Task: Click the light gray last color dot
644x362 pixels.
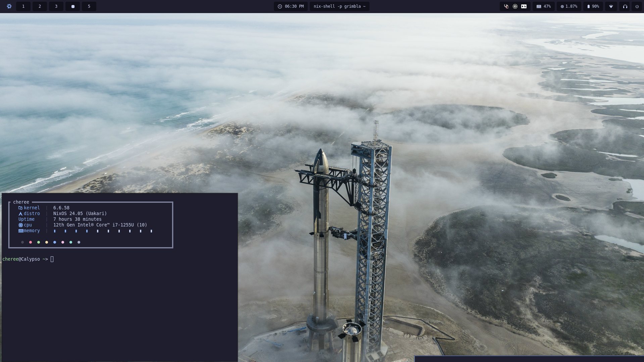Action: [79, 242]
